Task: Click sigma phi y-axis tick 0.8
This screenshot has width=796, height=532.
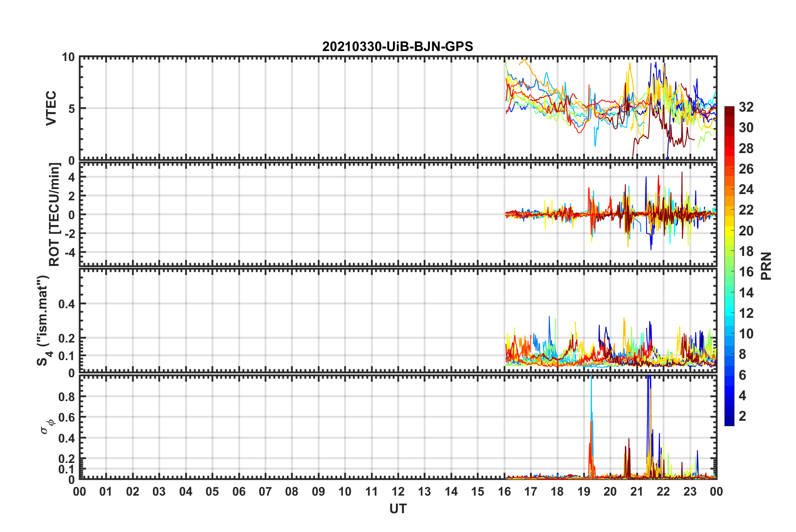Action: [67, 396]
